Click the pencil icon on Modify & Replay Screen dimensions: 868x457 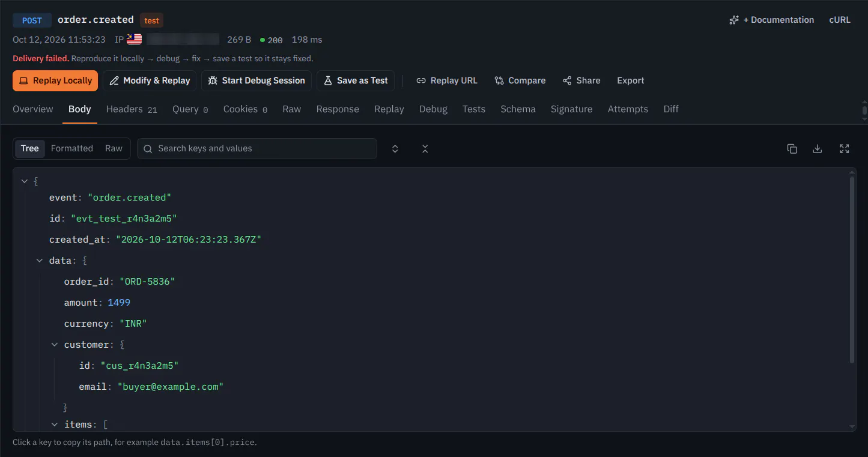tap(114, 81)
